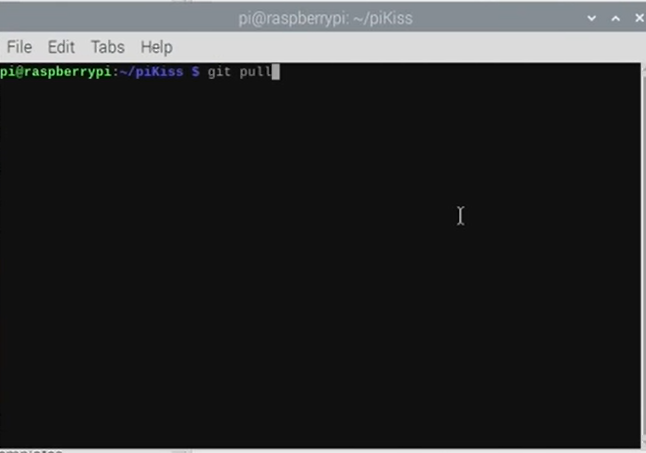Image resolution: width=646 pixels, height=453 pixels.
Task: Click the pi@raspberrypi: ~/piKiss title bar
Action: [325, 19]
